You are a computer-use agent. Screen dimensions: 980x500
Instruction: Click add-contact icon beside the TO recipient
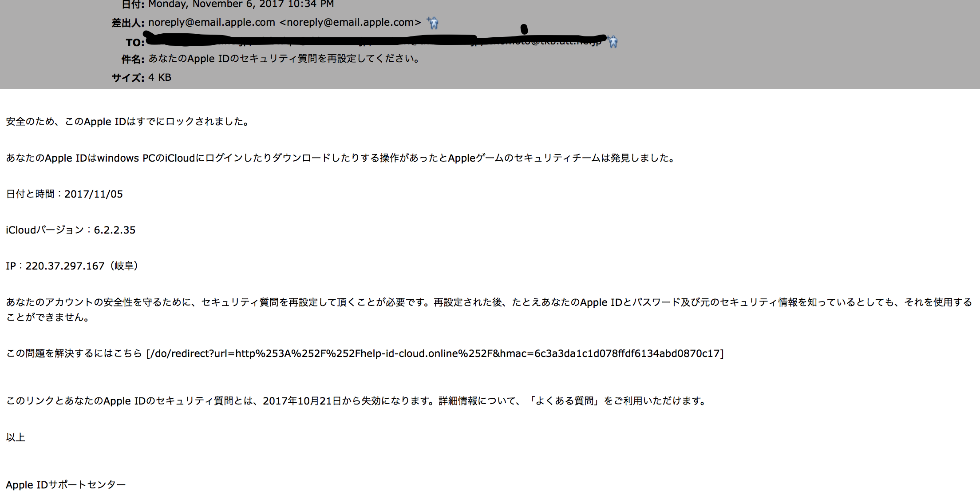tap(613, 42)
